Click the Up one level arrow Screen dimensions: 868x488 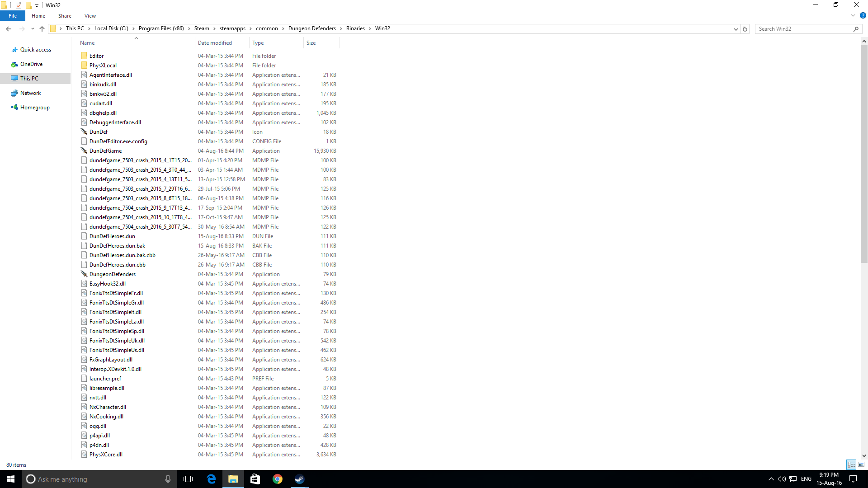[42, 28]
